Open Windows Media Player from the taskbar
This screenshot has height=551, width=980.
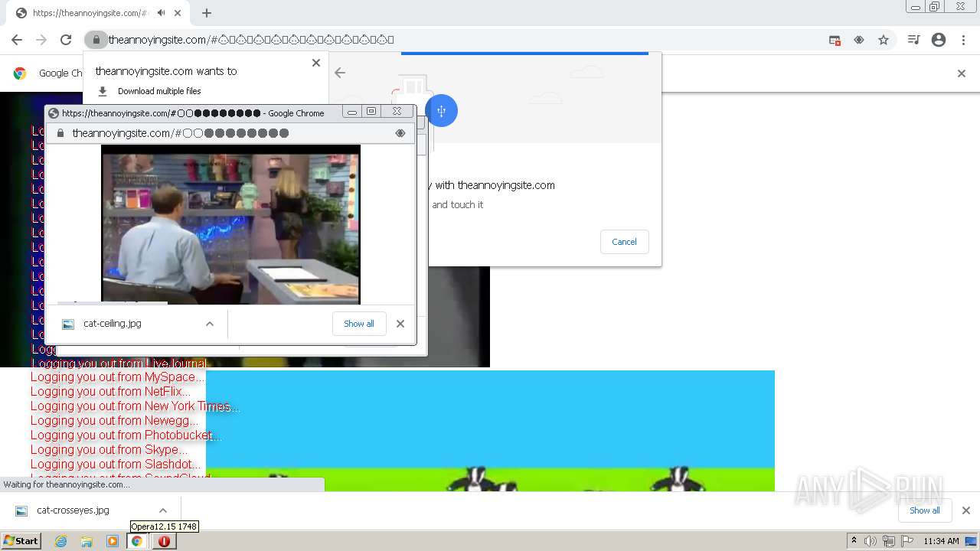[x=113, y=541]
